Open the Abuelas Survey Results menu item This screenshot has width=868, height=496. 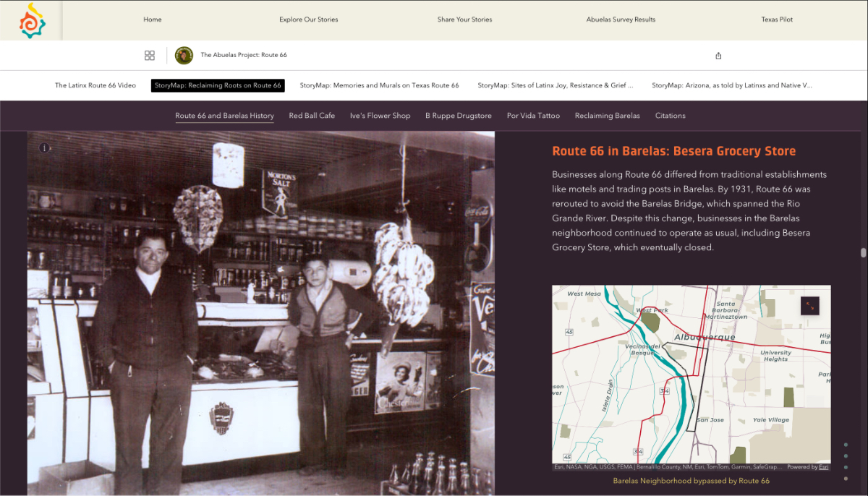click(620, 20)
